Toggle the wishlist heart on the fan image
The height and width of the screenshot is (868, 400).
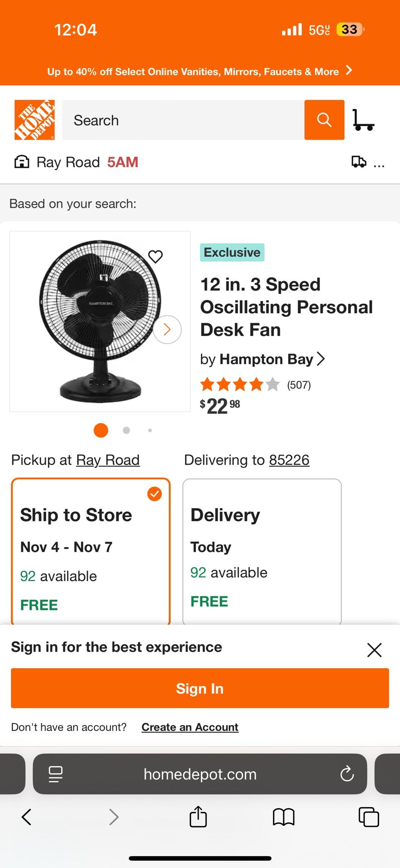point(155,256)
